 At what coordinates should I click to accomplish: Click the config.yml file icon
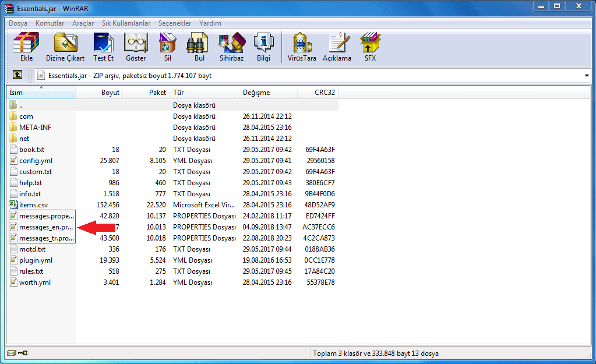13,160
